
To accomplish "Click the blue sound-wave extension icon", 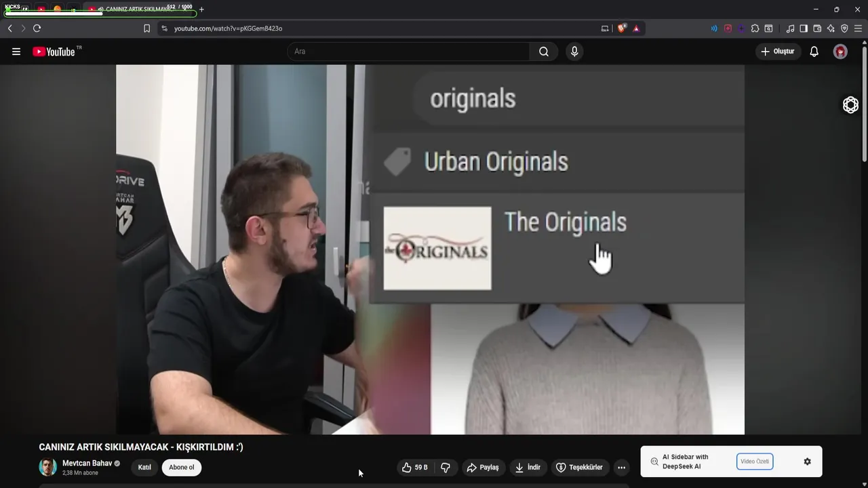I will point(714,28).
